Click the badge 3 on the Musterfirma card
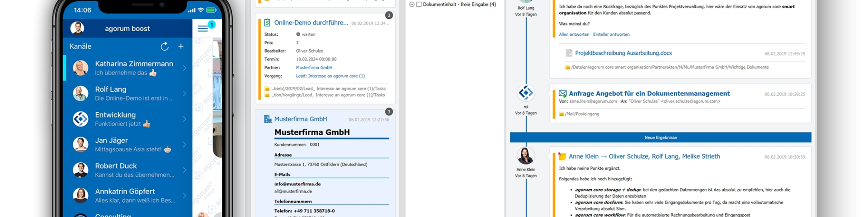 [x=389, y=112]
